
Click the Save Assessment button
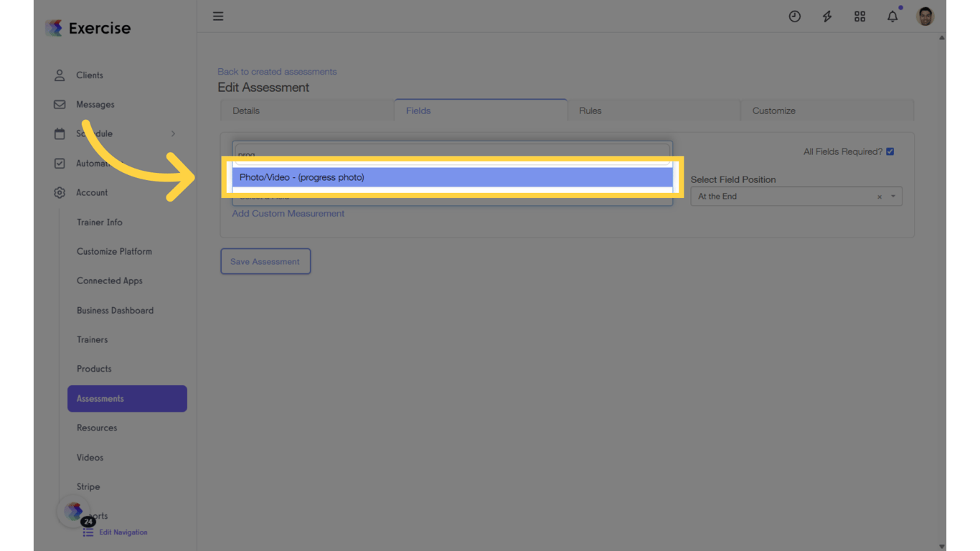[x=265, y=260]
